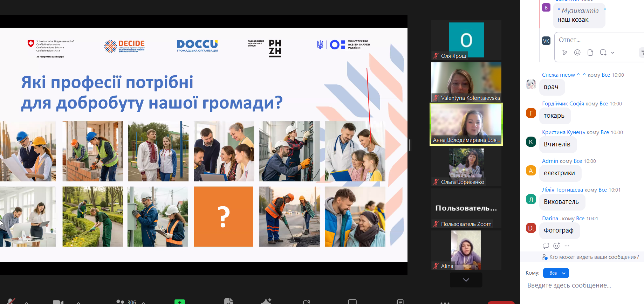Image resolution: width=644 pixels, height=304 pixels.
Task: Open text formatting in the reply box
Action: pyautogui.click(x=564, y=53)
